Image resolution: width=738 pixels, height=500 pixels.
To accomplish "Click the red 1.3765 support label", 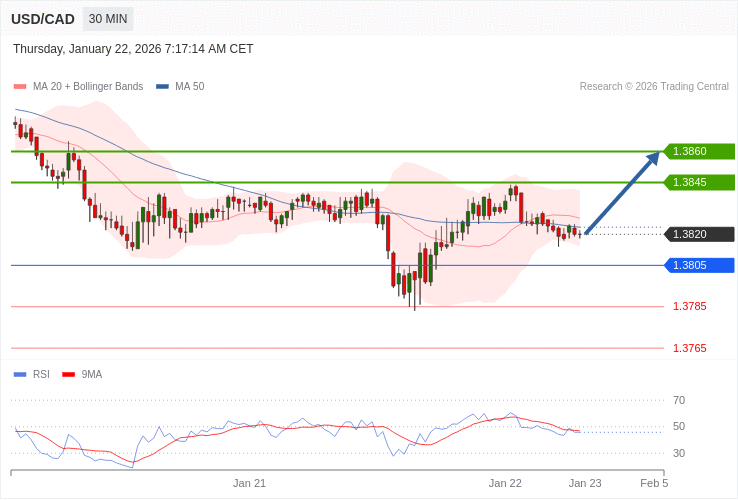I will [x=689, y=348].
